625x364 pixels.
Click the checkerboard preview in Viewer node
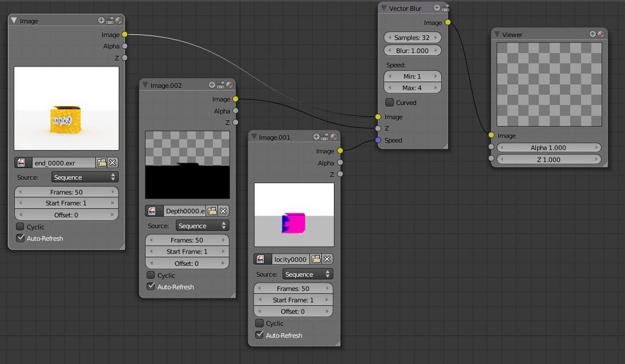point(549,84)
